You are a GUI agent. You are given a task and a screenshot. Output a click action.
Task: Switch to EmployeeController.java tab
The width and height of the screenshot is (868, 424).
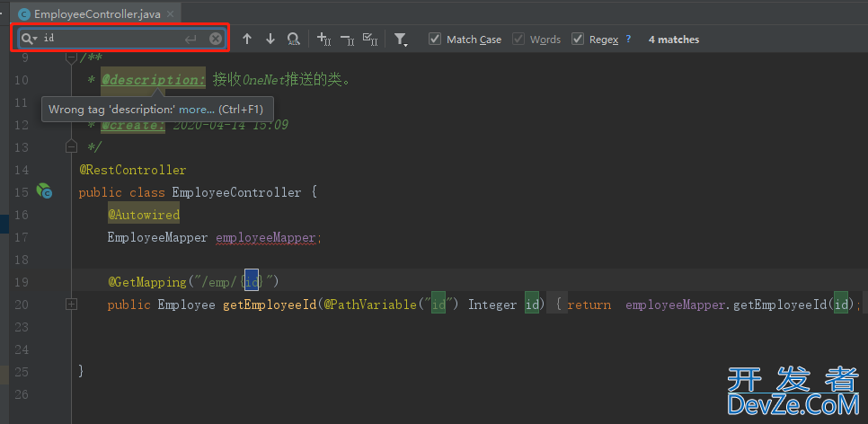(x=97, y=13)
